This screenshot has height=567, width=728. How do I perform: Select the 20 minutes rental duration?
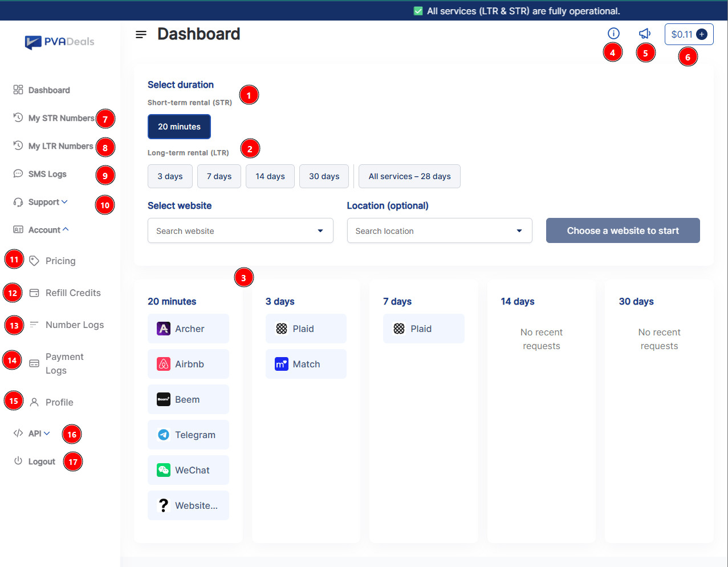click(179, 127)
